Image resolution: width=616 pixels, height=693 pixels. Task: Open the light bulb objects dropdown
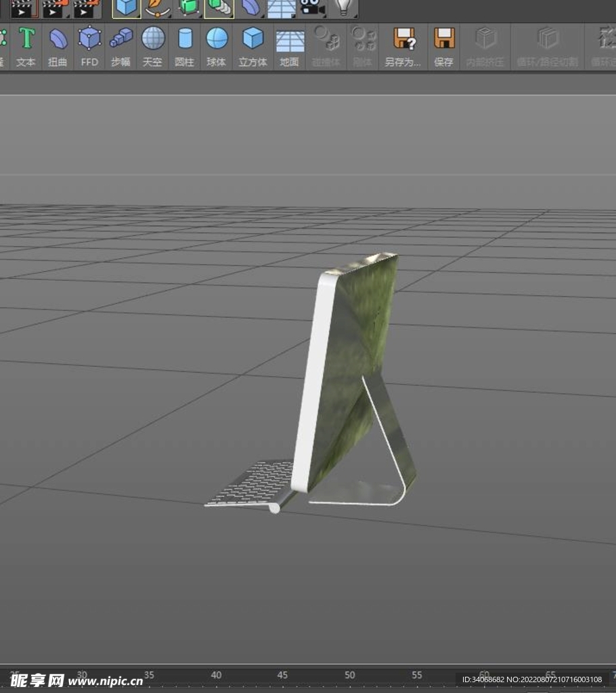coord(344,7)
